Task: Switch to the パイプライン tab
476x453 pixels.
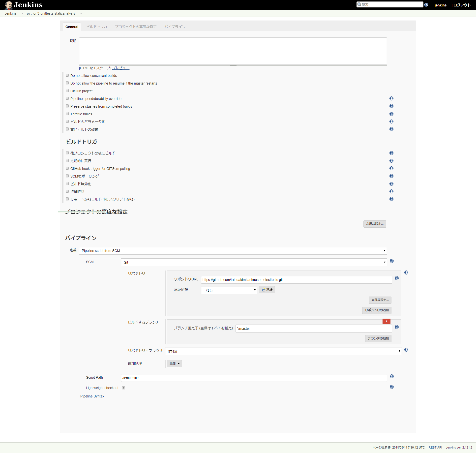Action: point(175,27)
